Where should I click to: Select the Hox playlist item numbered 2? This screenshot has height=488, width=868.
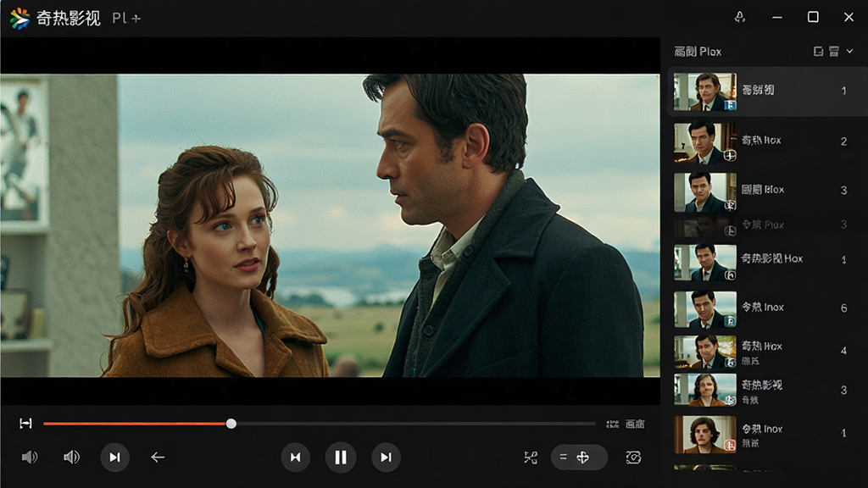point(767,141)
